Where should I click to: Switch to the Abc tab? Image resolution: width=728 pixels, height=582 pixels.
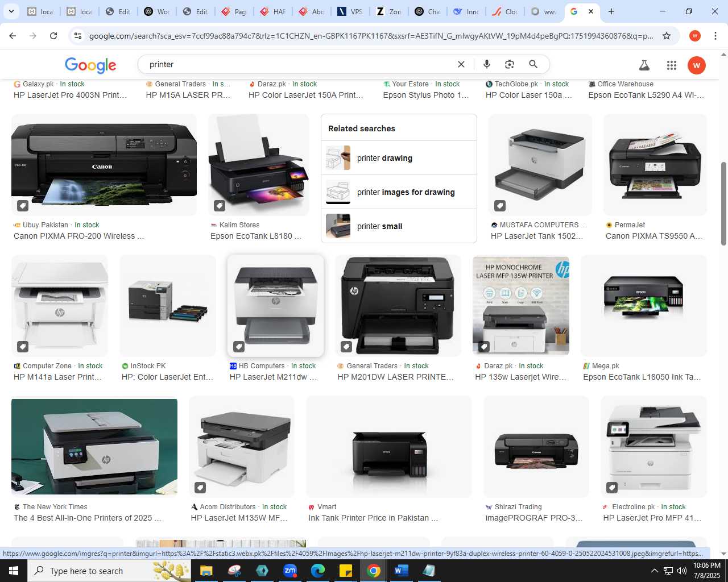[311, 11]
